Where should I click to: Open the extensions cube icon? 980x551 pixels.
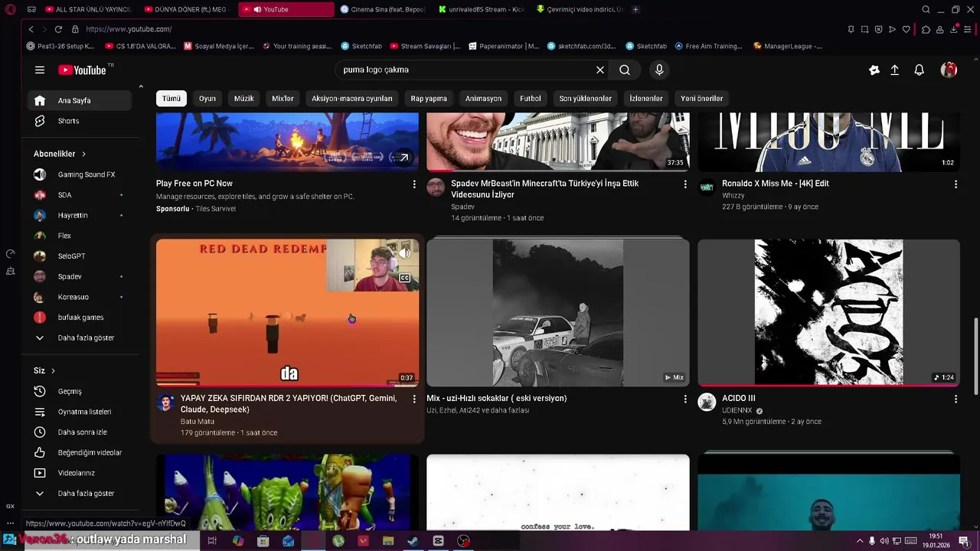point(926,29)
